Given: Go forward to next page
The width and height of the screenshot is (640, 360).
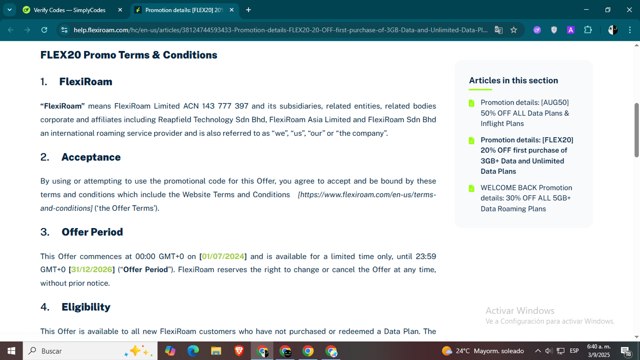Looking at the screenshot, I should point(27,30).
